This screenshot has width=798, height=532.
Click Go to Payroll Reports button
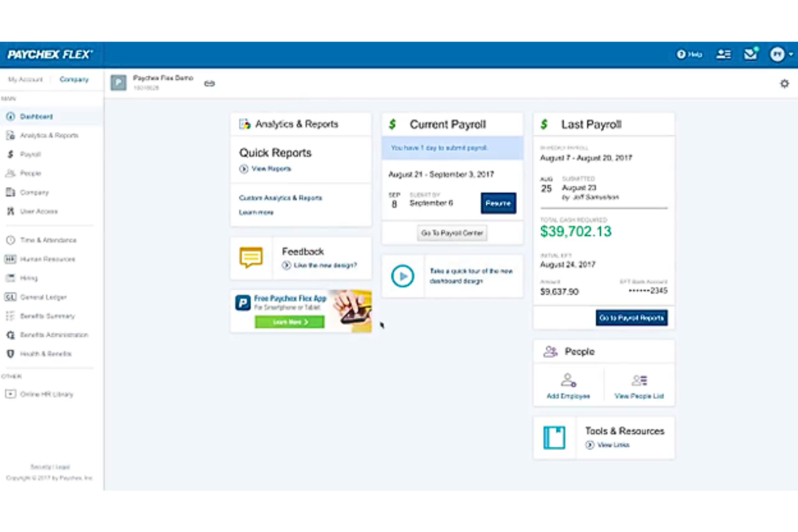[x=631, y=318]
